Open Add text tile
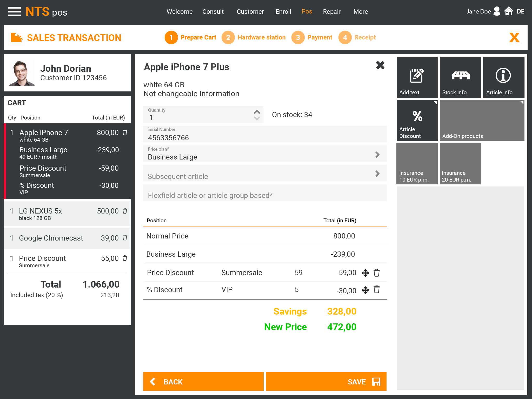The width and height of the screenshot is (532, 399). (x=417, y=77)
